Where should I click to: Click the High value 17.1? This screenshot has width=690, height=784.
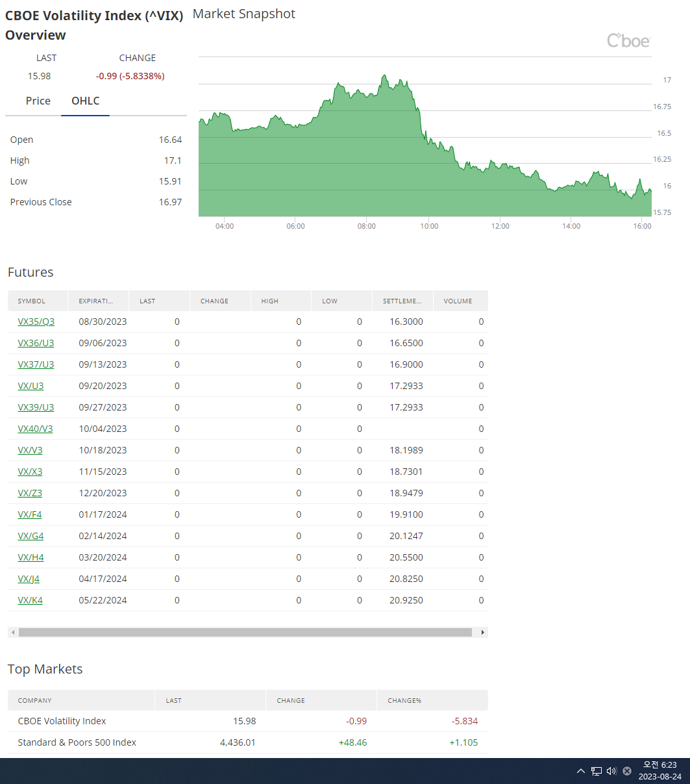click(173, 160)
